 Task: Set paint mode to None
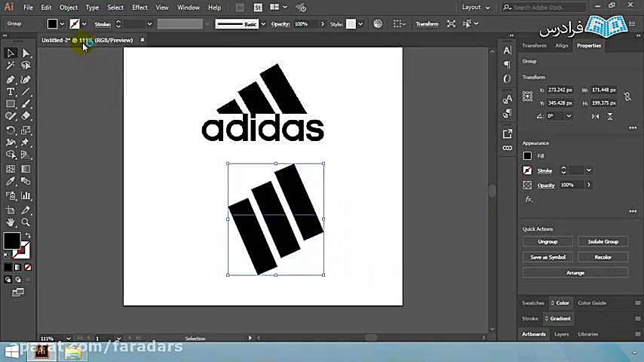28,268
